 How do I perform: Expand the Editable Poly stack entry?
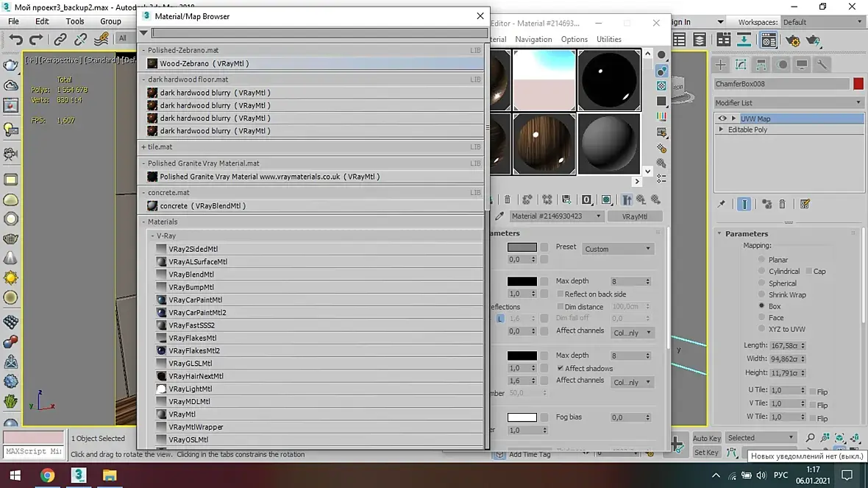[722, 130]
